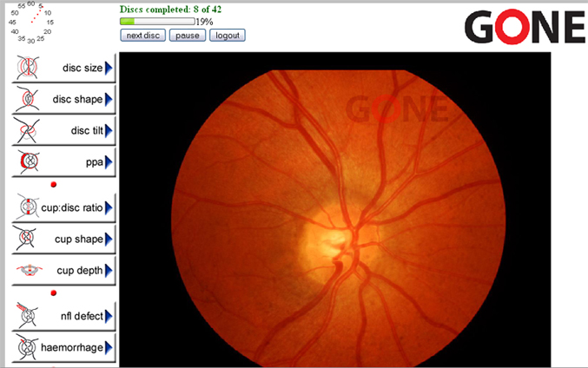Click the red dot below ppa
This screenshot has height=368, width=588.
(54, 184)
